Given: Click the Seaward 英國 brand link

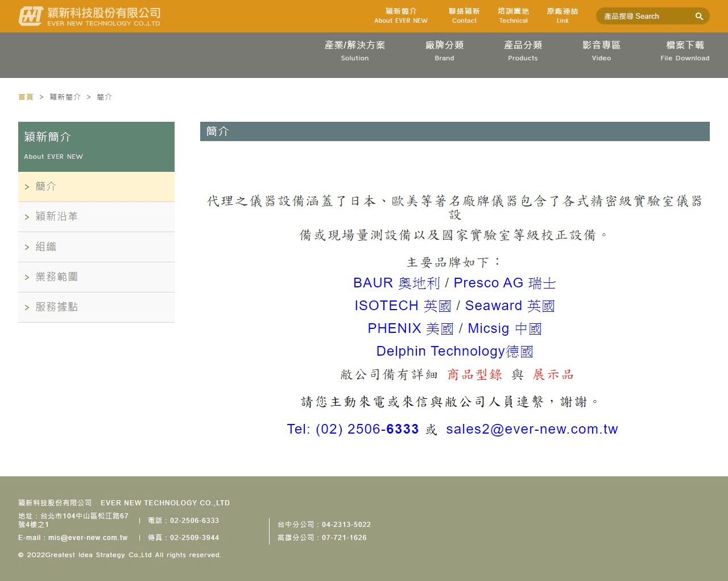Looking at the screenshot, I should [x=510, y=306].
